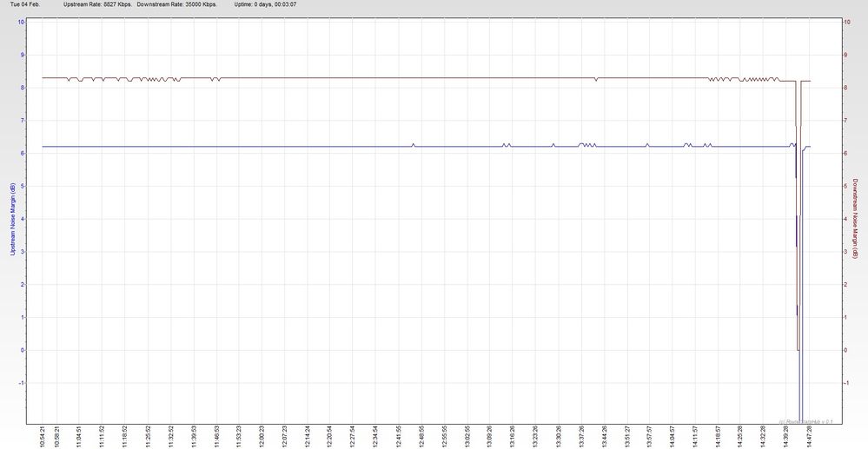Click the right axis value 6
This screenshot has height=449, width=868.
pyautogui.click(x=845, y=154)
